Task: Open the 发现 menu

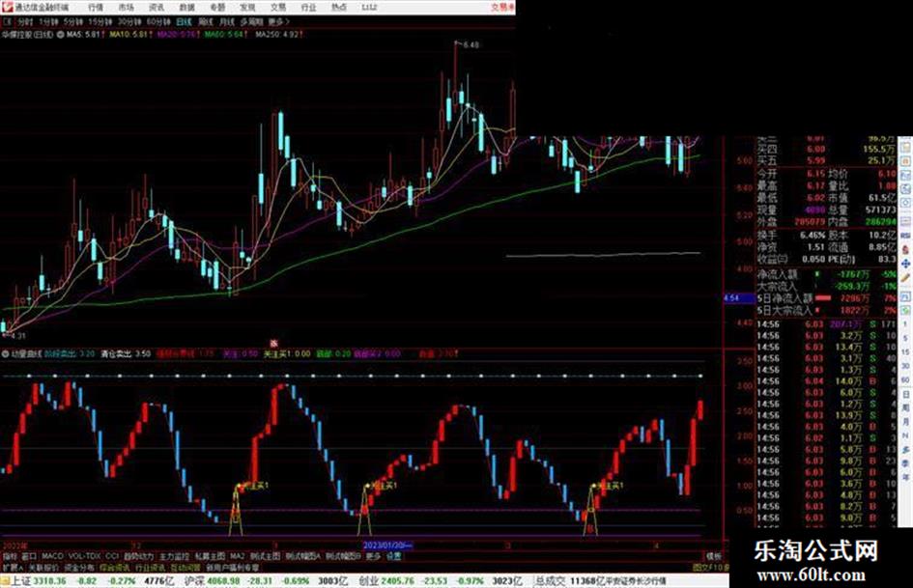Action: [247, 8]
